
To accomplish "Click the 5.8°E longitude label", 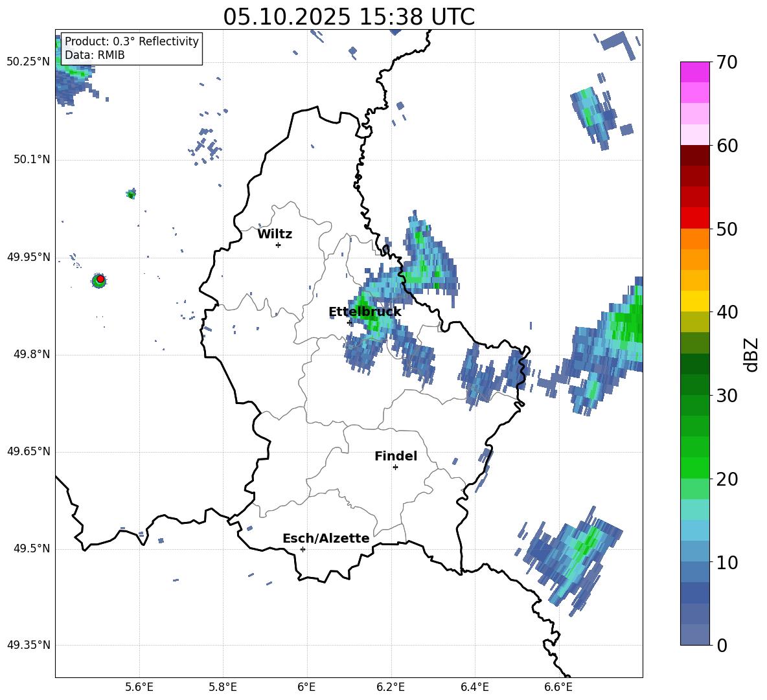I will [x=223, y=687].
